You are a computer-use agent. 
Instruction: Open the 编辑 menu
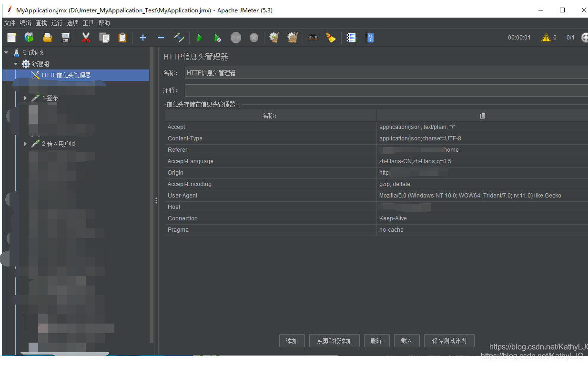coord(25,23)
